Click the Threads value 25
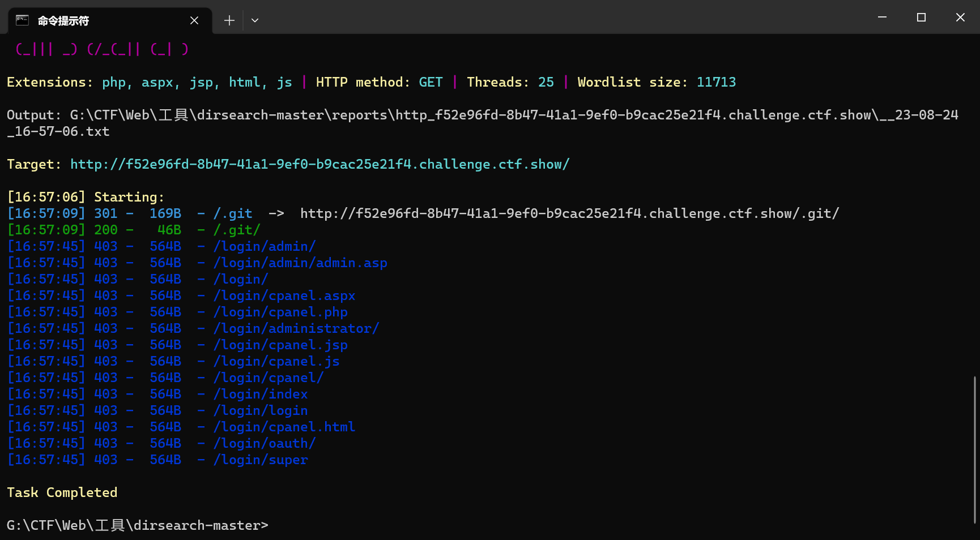 (546, 82)
